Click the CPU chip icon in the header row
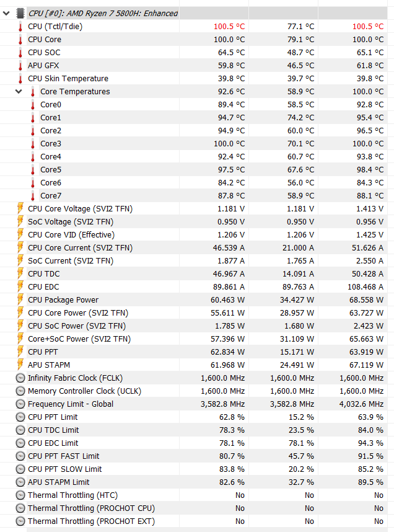This screenshot has width=394, height=532. (20, 12)
